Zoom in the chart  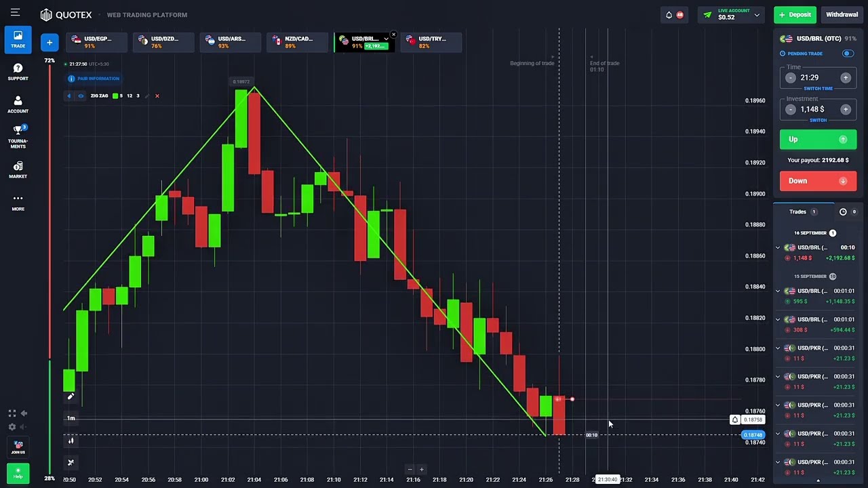click(x=421, y=469)
